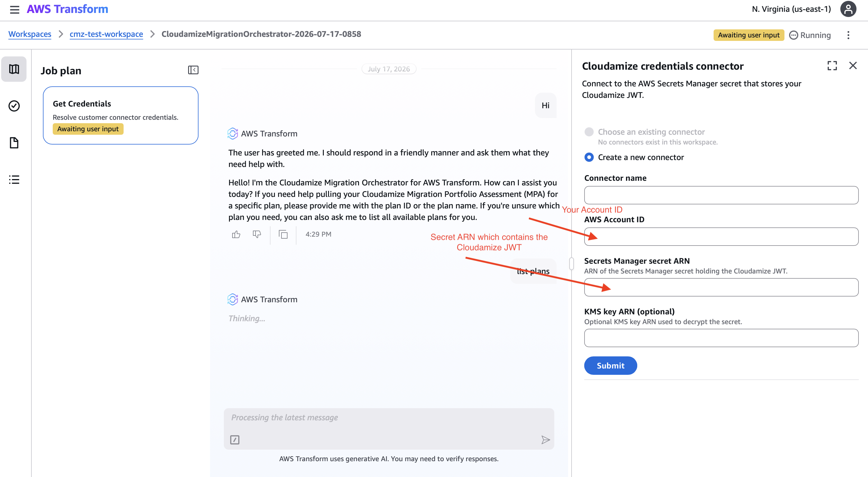Open the worklog list icon in sidebar
The image size is (868, 477).
14,179
